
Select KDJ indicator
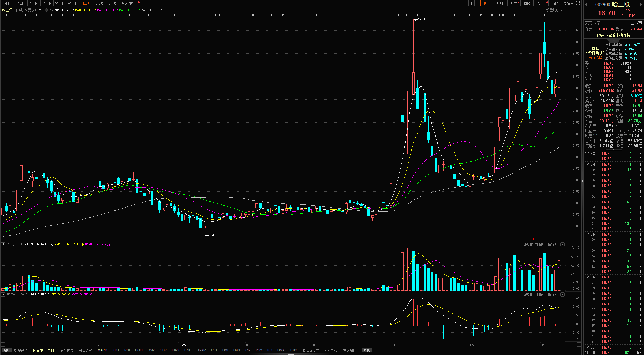click(116, 350)
